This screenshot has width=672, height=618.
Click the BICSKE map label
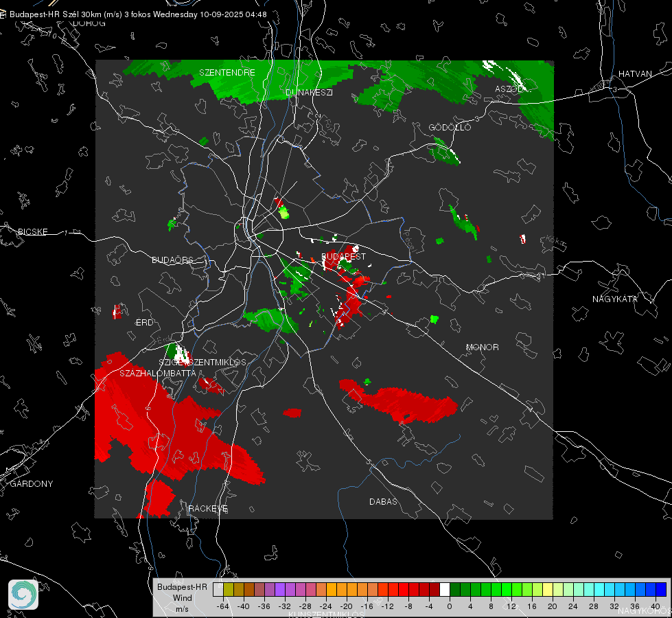[x=32, y=231]
